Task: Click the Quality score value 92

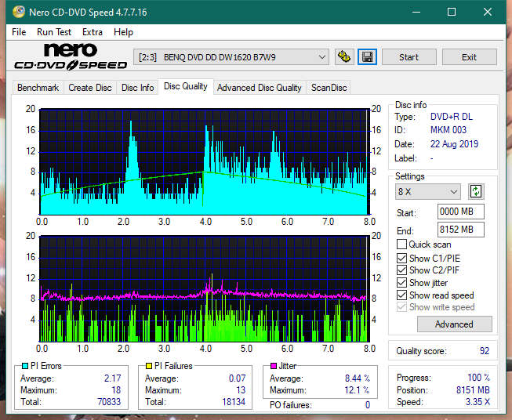Action: click(485, 351)
